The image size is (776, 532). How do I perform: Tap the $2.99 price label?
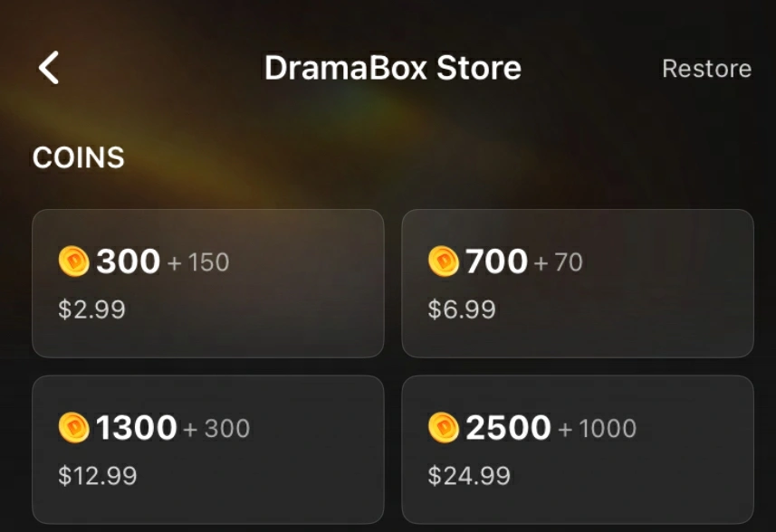click(x=91, y=309)
